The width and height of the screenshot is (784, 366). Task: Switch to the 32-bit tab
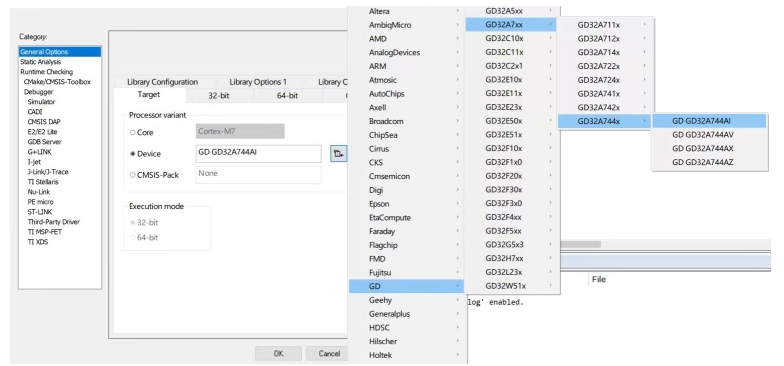point(218,96)
